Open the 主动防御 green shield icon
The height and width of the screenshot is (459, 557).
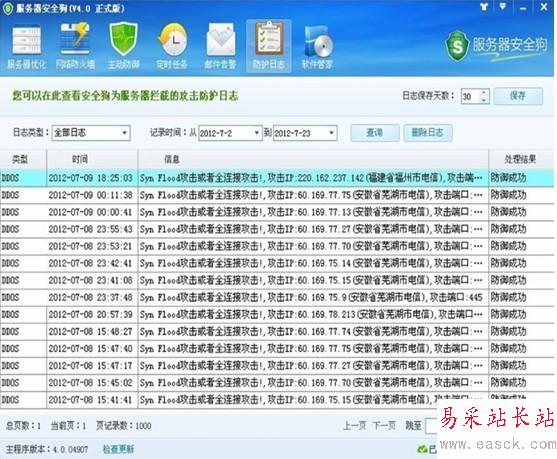coord(123,45)
